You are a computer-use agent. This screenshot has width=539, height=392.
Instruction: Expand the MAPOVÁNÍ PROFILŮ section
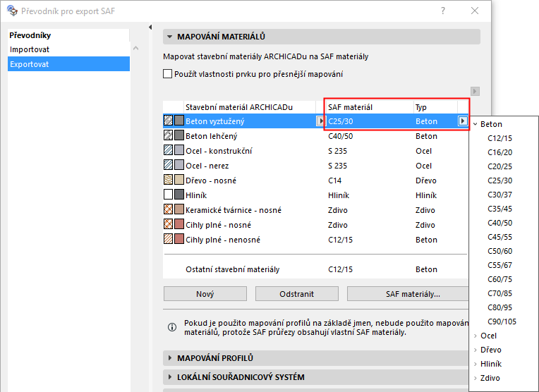[170, 358]
